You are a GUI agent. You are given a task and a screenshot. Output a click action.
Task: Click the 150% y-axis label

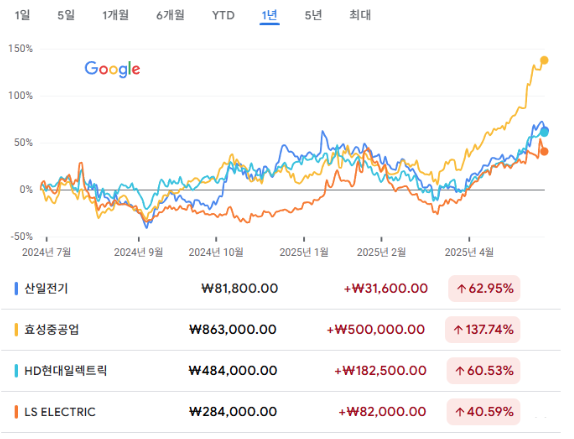point(20,49)
